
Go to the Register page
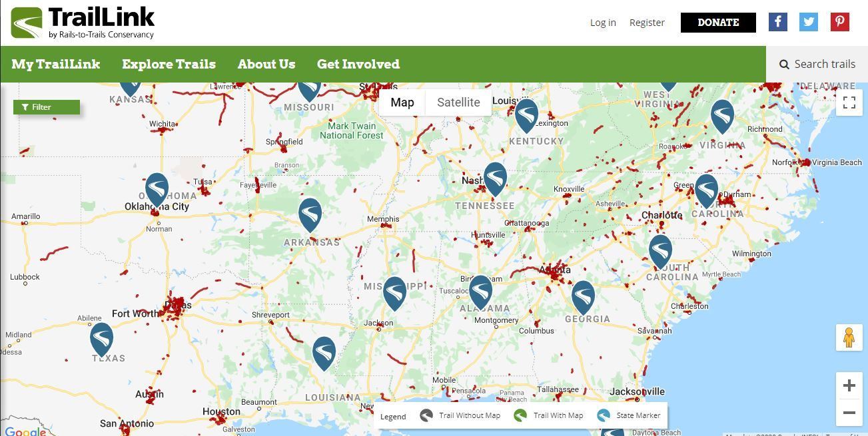647,23
